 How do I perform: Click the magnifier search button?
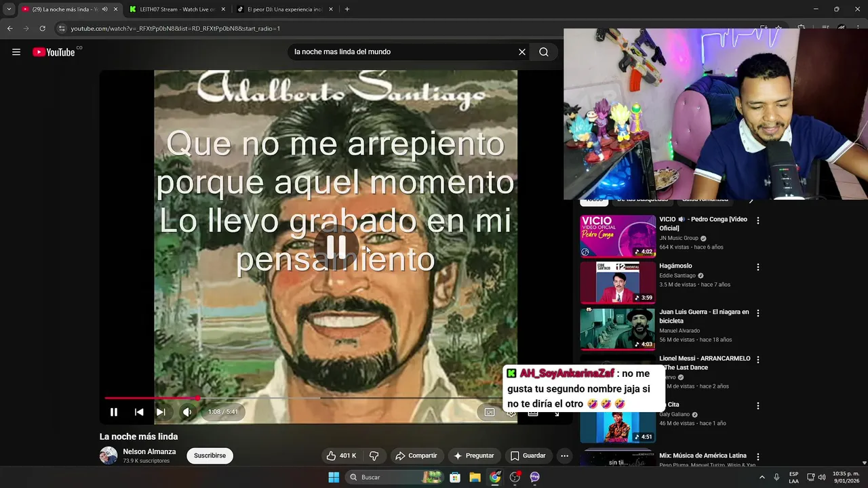[x=544, y=52]
